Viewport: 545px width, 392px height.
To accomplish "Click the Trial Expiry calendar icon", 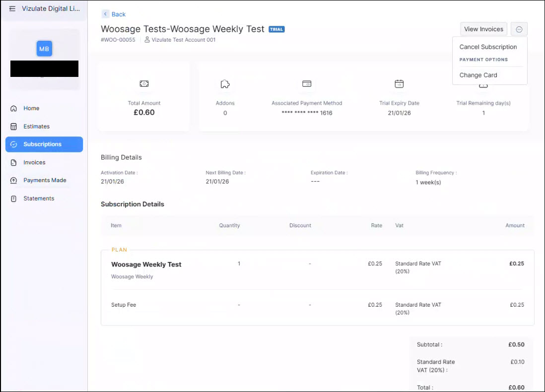I will 399,84.
